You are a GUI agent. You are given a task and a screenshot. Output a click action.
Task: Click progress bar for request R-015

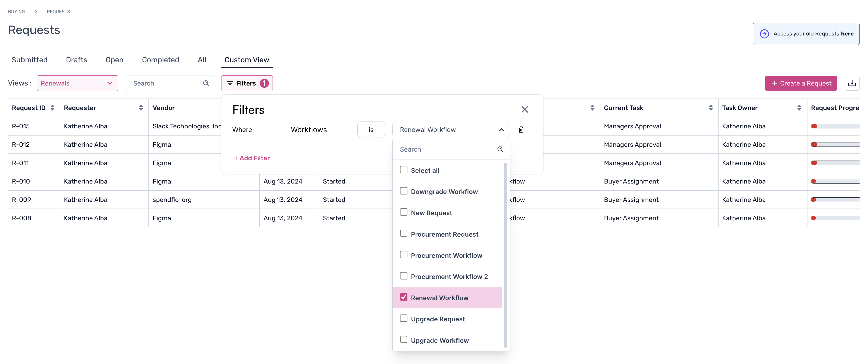click(x=835, y=126)
